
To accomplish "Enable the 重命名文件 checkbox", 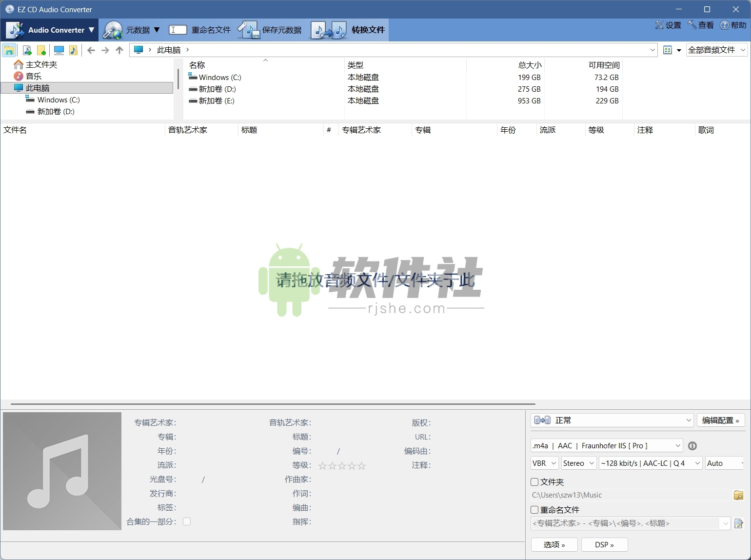I will [534, 509].
